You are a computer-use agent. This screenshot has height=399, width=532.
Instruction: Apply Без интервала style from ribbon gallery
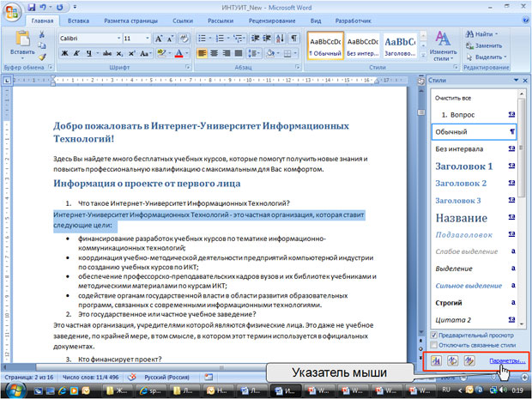362,45
